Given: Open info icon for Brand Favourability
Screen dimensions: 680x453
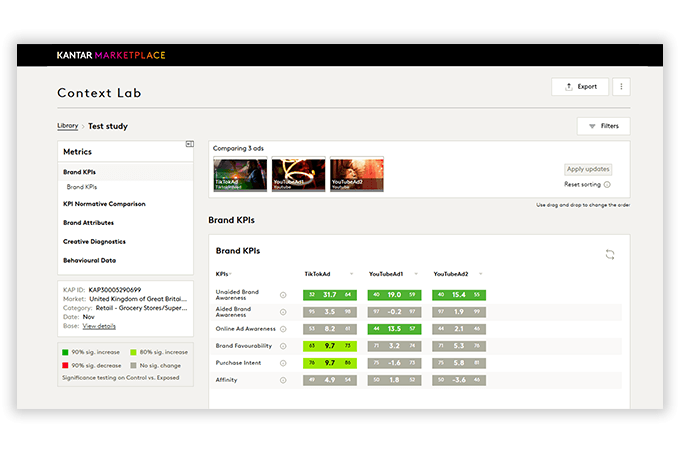Looking at the screenshot, I should point(283,346).
